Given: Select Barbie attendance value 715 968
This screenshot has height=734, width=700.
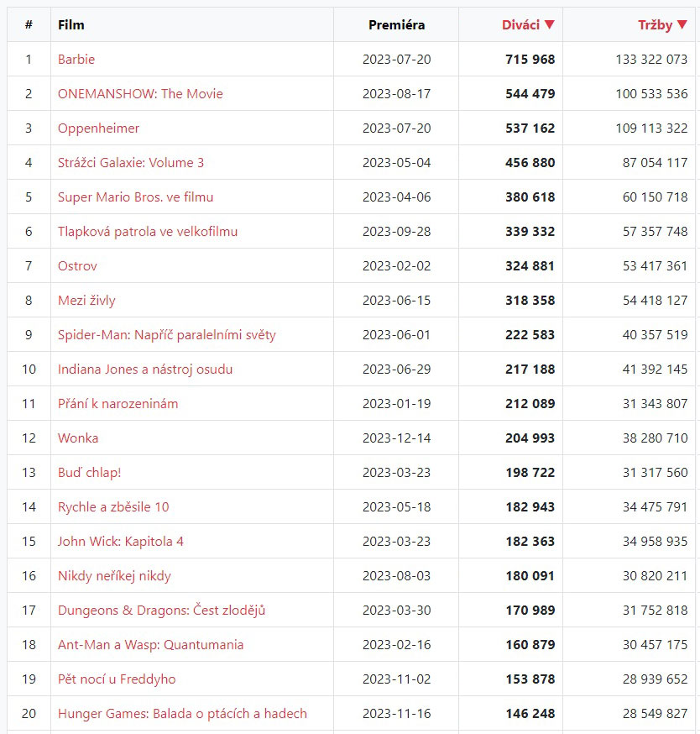Looking at the screenshot, I should click(530, 60).
